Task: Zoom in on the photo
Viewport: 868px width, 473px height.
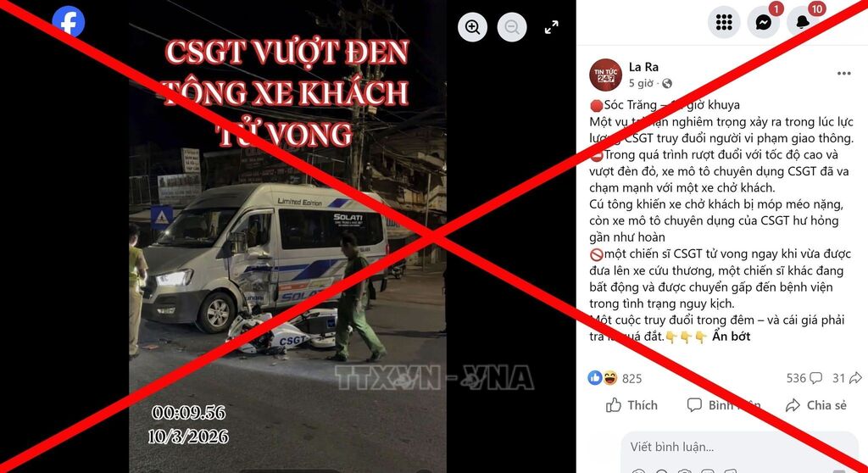Action: click(472, 26)
